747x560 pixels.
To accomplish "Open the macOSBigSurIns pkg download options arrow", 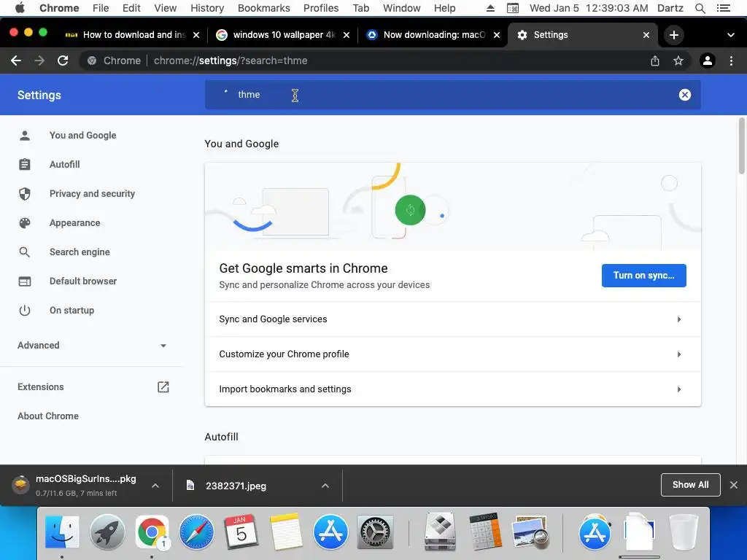I will tap(155, 486).
